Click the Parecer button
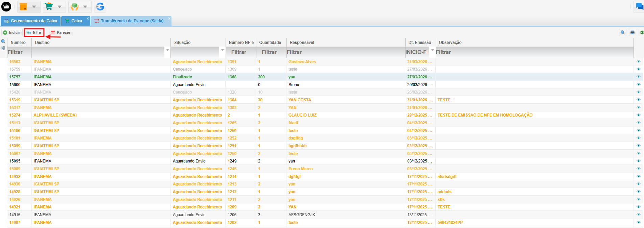Screen dimensions: 644x228 click(61, 32)
